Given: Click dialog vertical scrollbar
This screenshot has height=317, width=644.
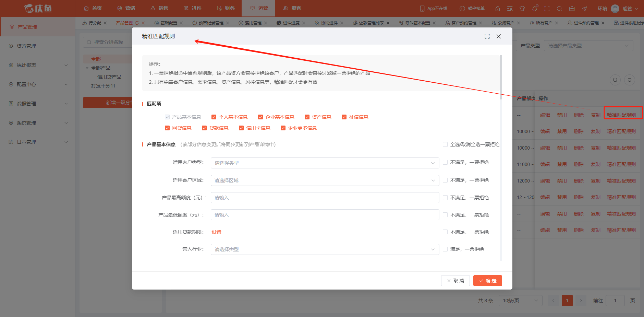Looking at the screenshot, I should coord(501,77).
